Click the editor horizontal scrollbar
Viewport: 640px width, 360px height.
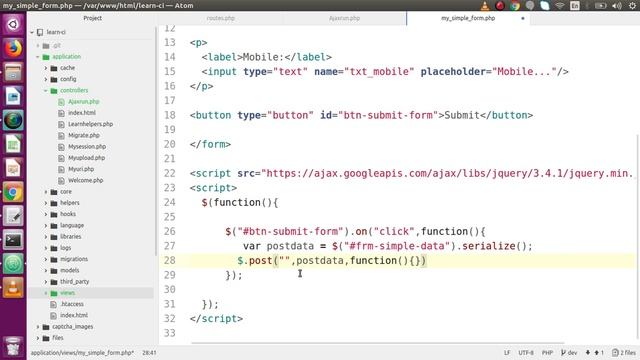(378, 343)
